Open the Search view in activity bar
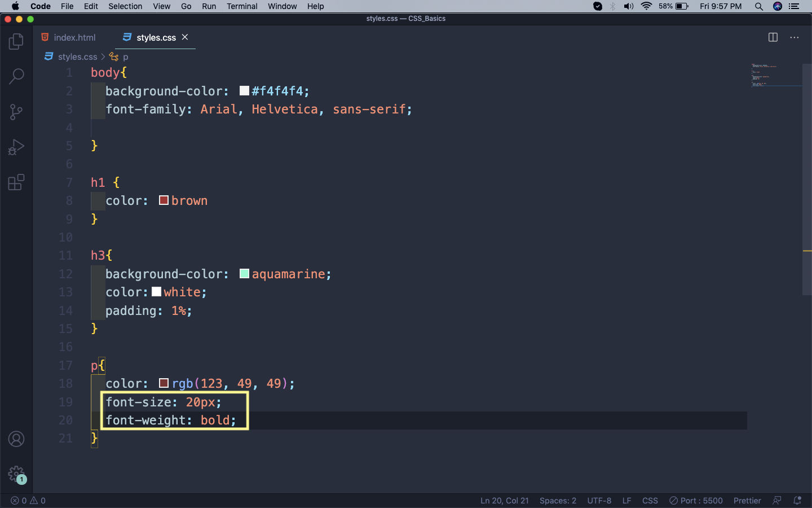The width and height of the screenshot is (812, 508). click(x=16, y=76)
